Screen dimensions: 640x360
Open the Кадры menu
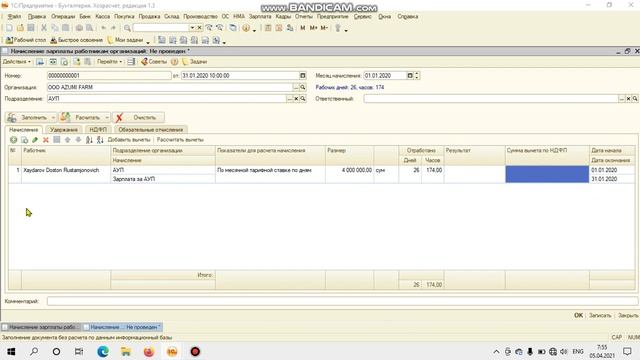click(283, 16)
